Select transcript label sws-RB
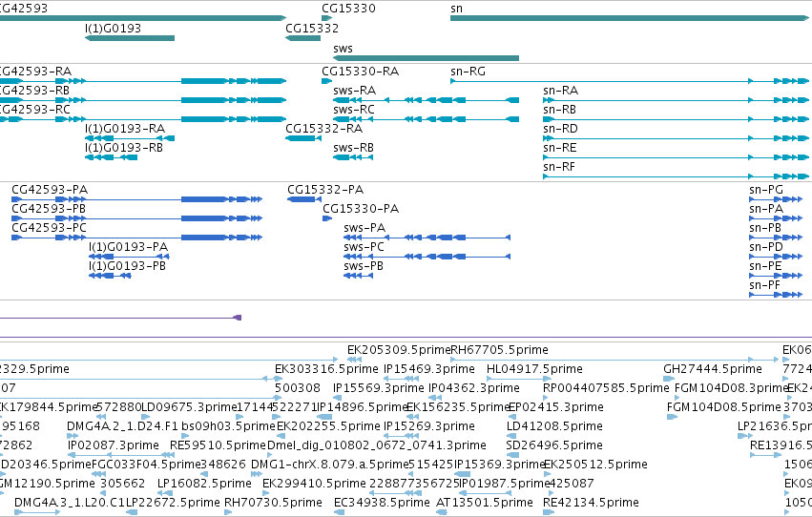Viewport: 812px width, 517px height. click(353, 148)
